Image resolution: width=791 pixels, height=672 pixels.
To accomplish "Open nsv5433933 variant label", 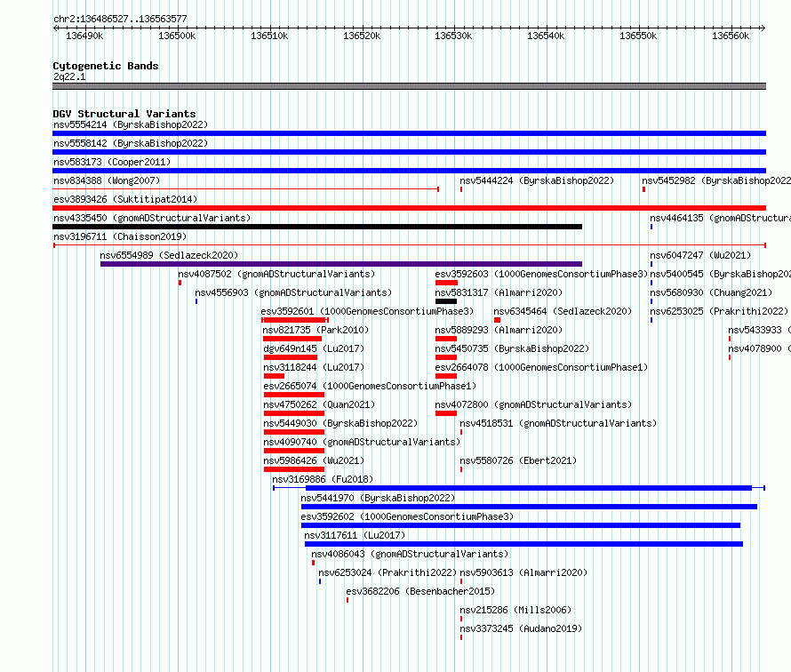I will (x=759, y=330).
